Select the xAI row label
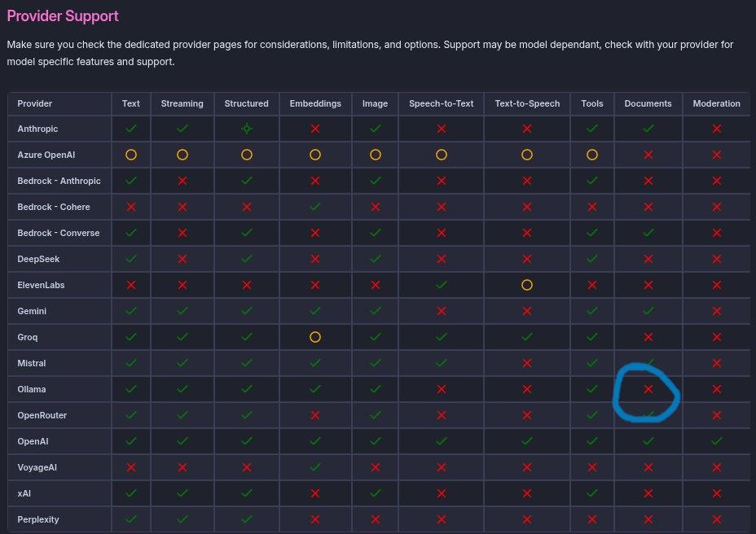 [24, 493]
